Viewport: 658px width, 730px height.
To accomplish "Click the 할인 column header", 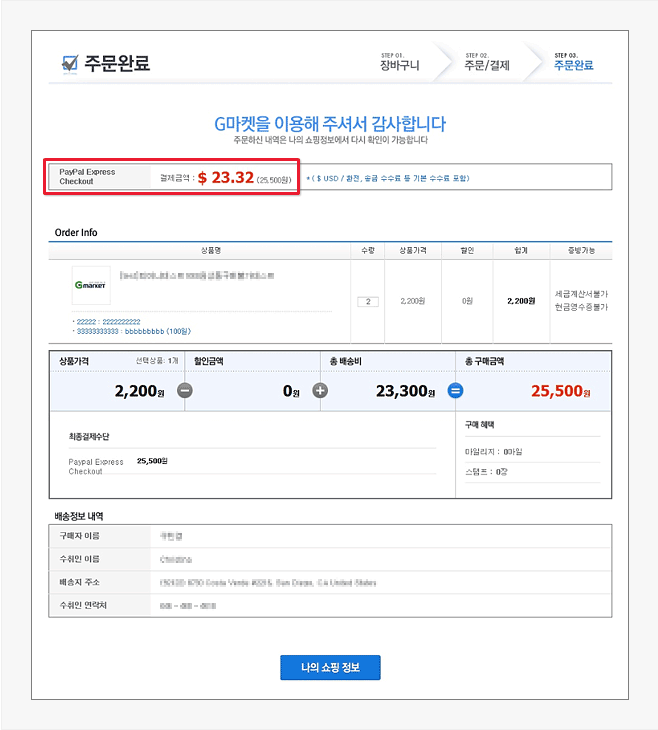I will [467, 250].
